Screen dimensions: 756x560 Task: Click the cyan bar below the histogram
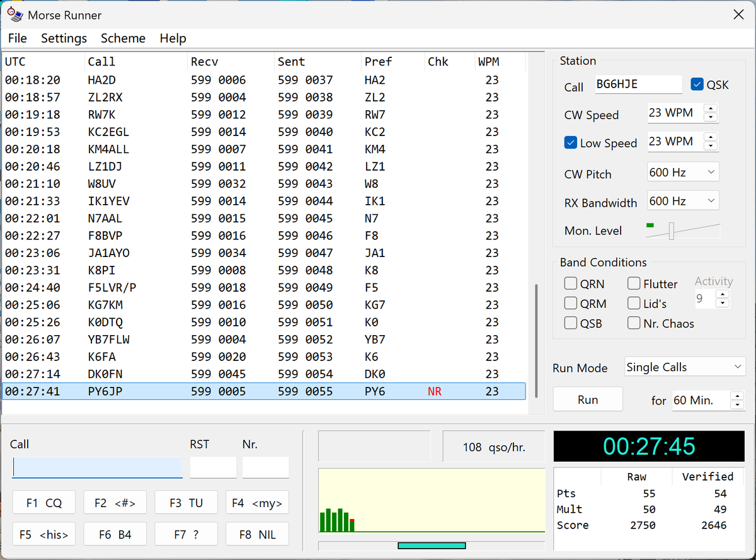tap(432, 546)
